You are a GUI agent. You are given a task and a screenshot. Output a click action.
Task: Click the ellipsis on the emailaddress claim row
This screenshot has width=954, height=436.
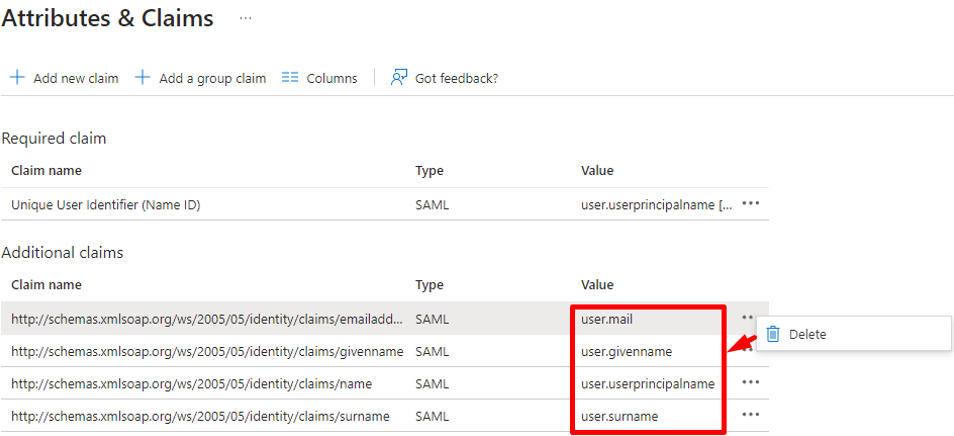747,318
